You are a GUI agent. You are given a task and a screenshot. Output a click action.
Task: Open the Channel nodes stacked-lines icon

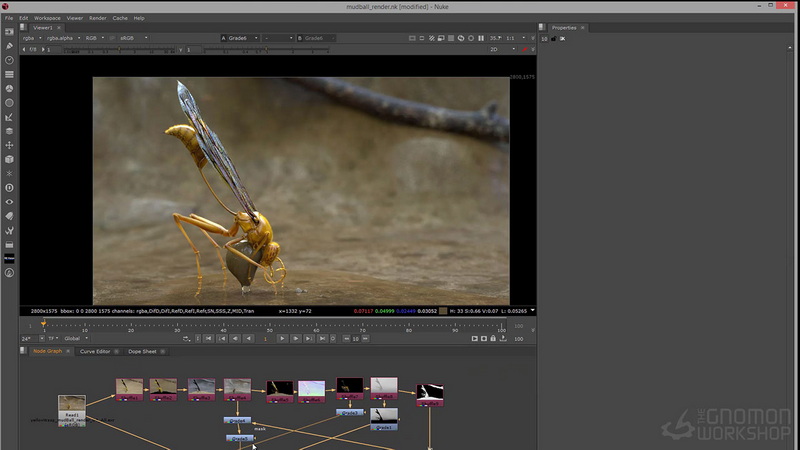pyautogui.click(x=9, y=74)
